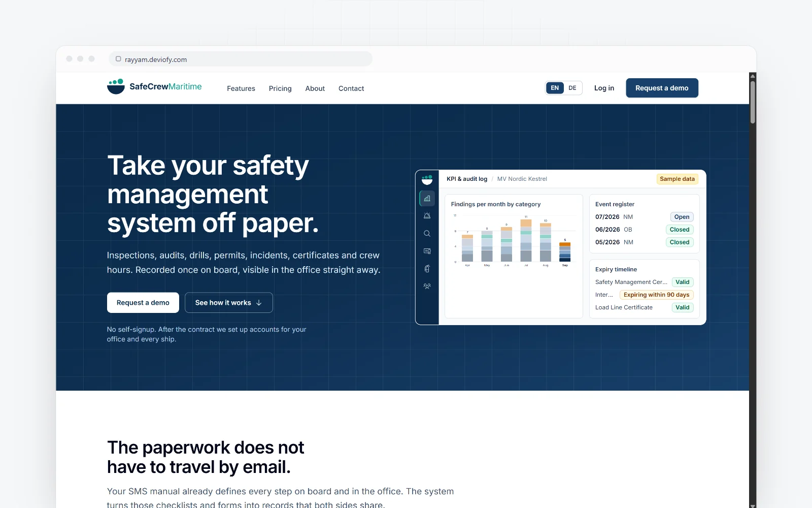This screenshot has width=812, height=508.
Task: Click the header Request a demo button
Action: 662,88
